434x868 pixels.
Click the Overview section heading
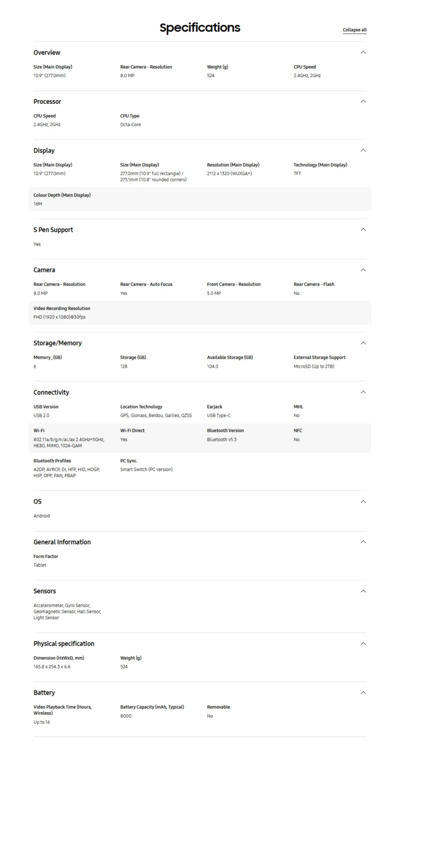47,52
